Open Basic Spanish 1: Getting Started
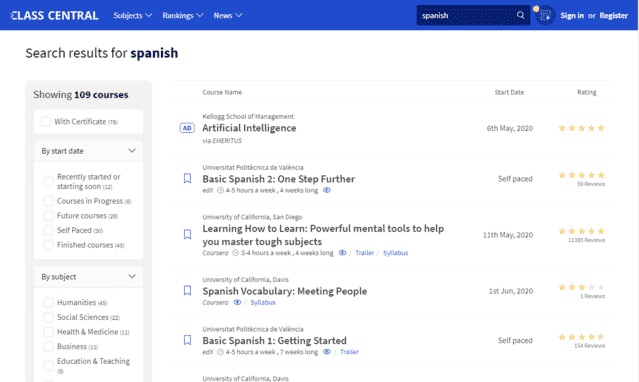The image size is (639, 382). tap(274, 340)
